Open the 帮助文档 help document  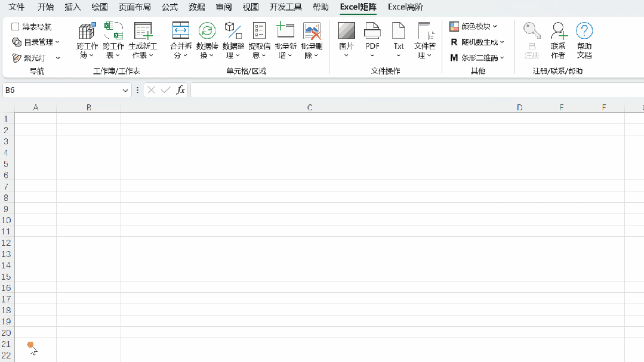pos(584,41)
